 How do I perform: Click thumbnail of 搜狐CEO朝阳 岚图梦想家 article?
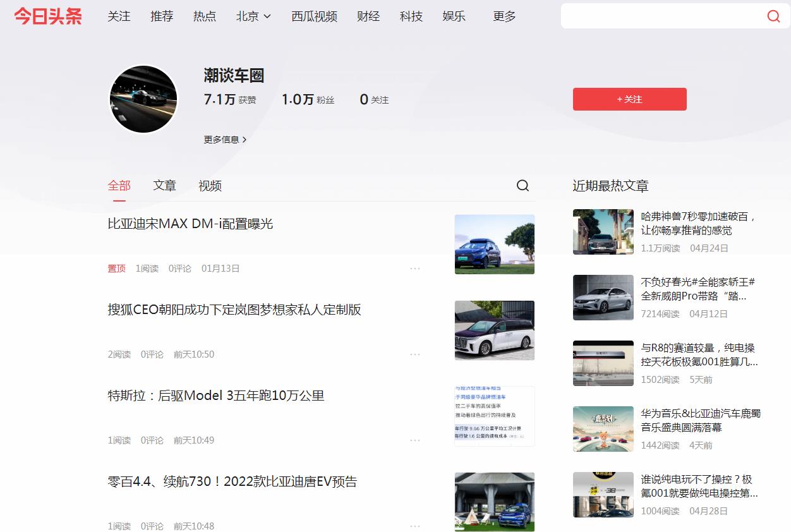click(x=495, y=330)
